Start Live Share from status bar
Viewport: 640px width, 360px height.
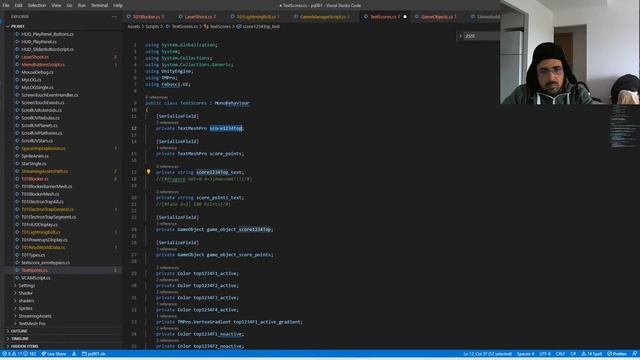pyautogui.click(x=54, y=354)
